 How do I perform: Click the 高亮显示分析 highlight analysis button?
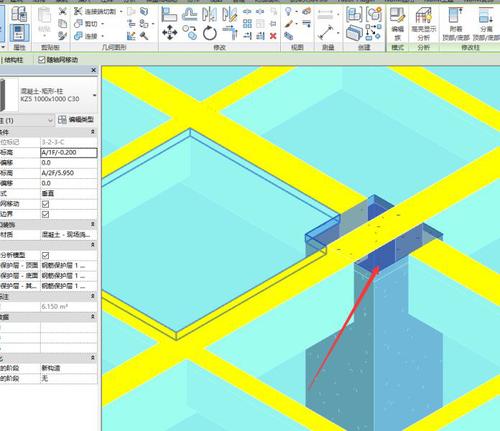pos(423,24)
